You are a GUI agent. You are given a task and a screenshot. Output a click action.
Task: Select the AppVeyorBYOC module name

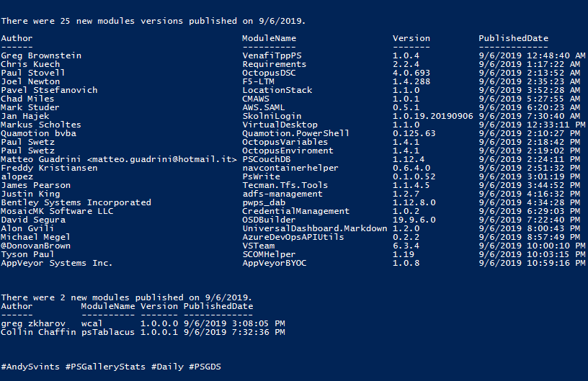[275, 264]
